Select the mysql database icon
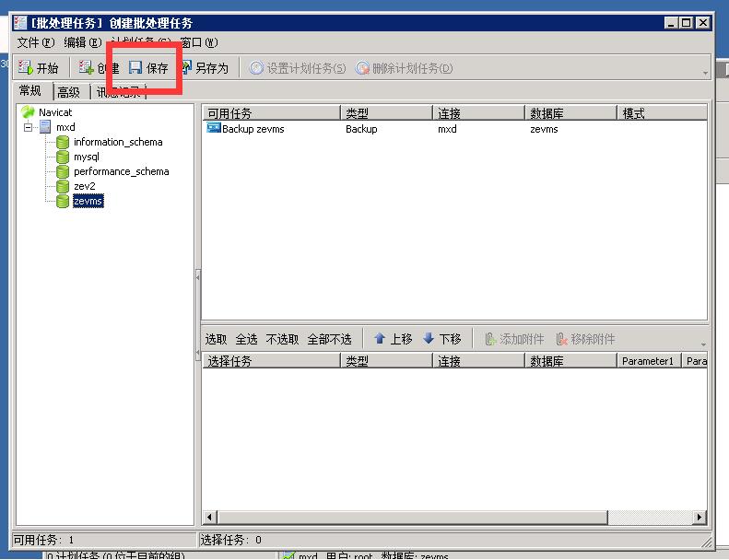 tap(63, 157)
